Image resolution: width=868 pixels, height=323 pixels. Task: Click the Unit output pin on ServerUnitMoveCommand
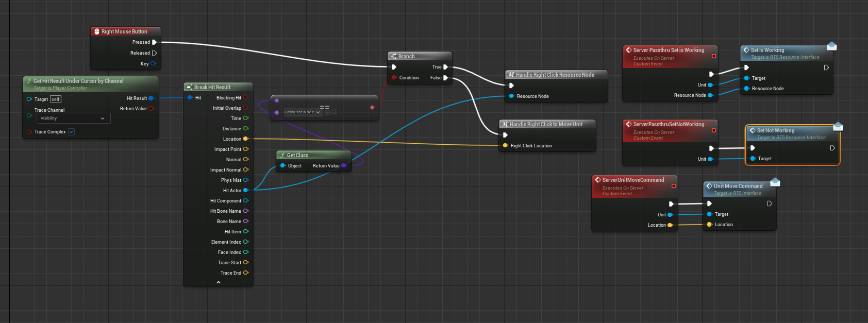(670, 215)
